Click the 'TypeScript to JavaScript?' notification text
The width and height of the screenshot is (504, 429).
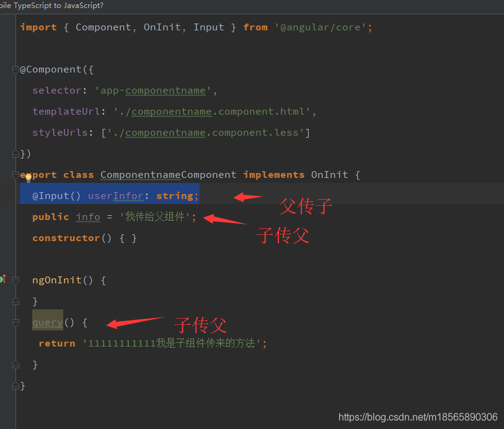coord(58,6)
